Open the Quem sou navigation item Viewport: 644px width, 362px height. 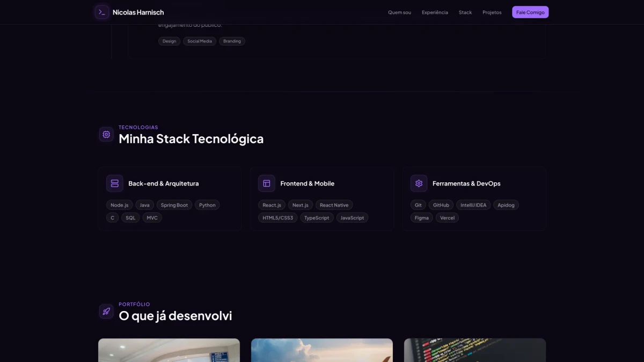pos(399,12)
